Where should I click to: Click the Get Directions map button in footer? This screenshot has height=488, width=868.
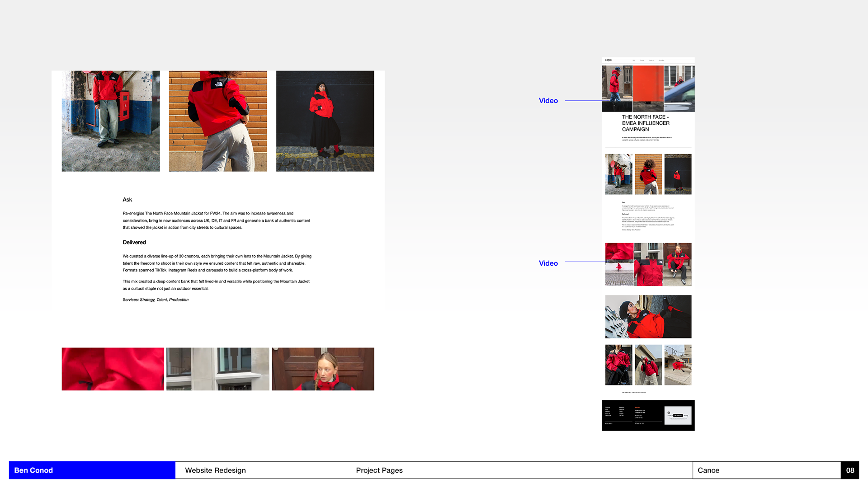click(678, 415)
